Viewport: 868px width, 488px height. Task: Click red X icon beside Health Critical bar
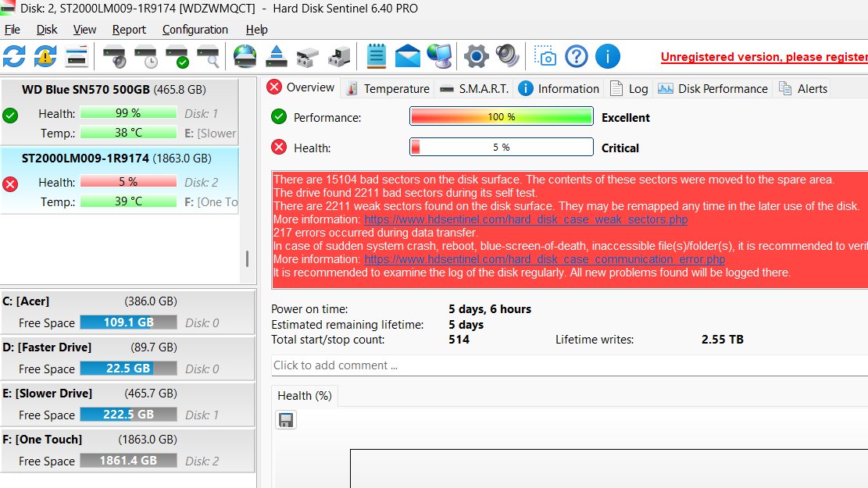click(279, 147)
